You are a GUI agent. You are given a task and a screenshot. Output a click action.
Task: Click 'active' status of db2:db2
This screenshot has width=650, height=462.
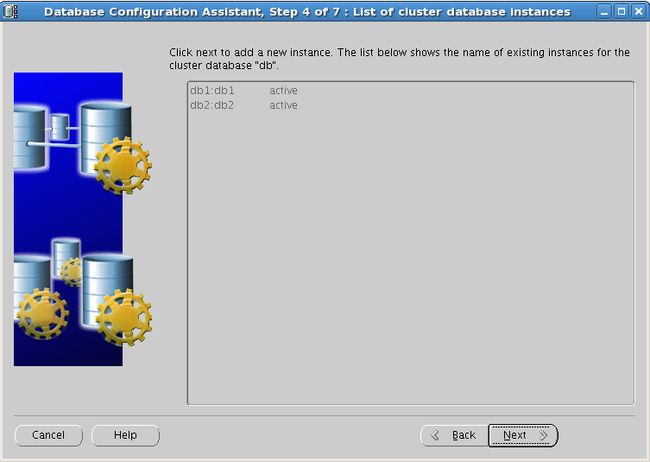tap(284, 105)
